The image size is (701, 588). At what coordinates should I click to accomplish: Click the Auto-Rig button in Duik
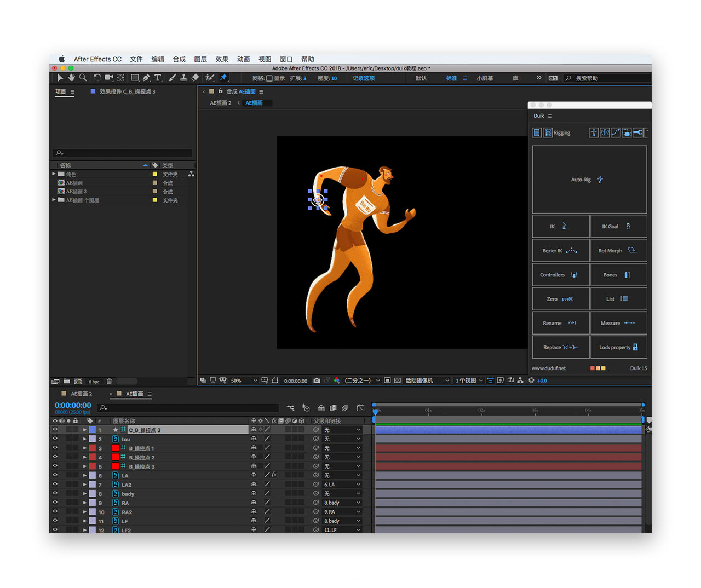(589, 180)
